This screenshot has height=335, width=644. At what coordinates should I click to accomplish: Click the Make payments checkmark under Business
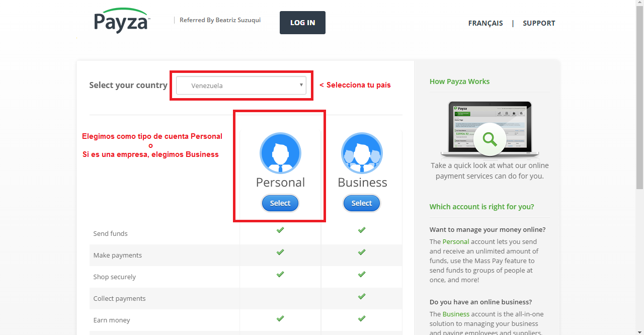(x=362, y=253)
